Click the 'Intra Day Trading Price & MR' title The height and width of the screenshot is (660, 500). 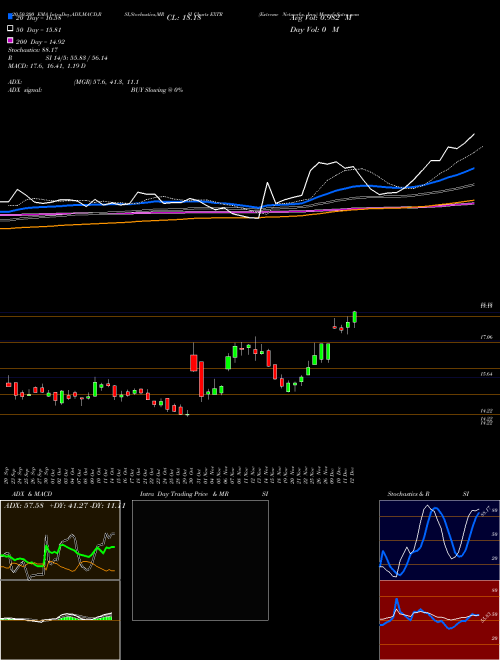click(184, 494)
